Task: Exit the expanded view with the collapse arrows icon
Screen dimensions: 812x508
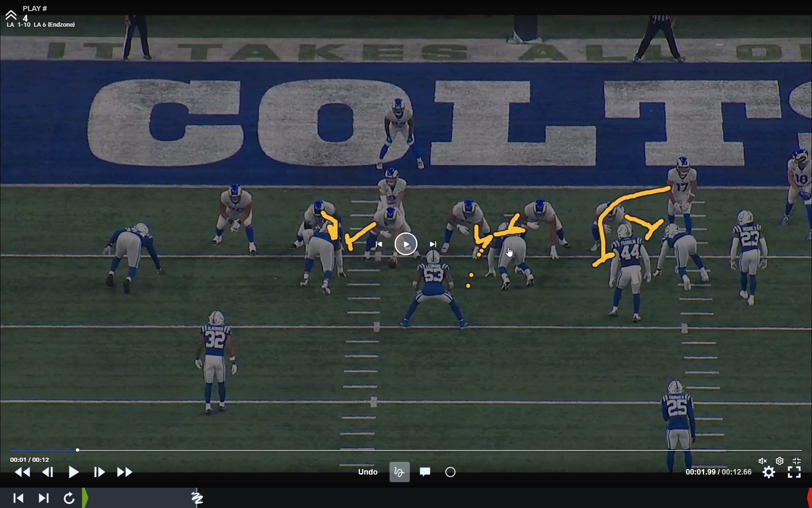Action: (x=796, y=461)
